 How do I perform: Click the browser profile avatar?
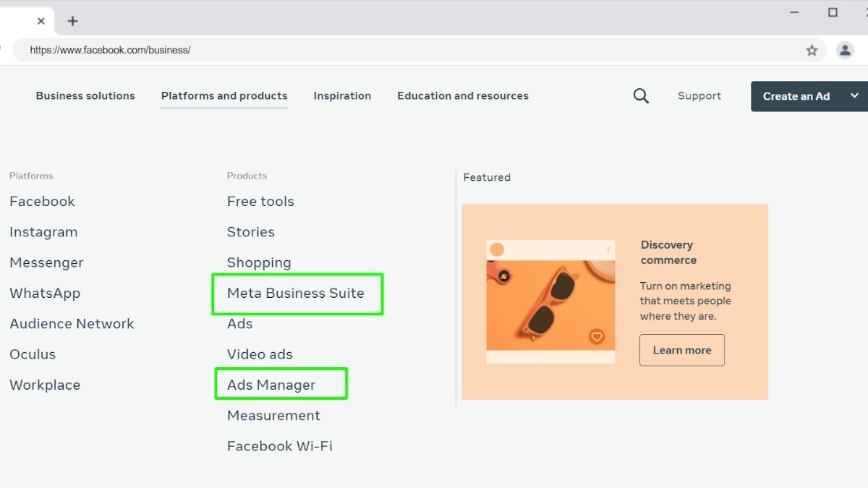pyautogui.click(x=844, y=50)
